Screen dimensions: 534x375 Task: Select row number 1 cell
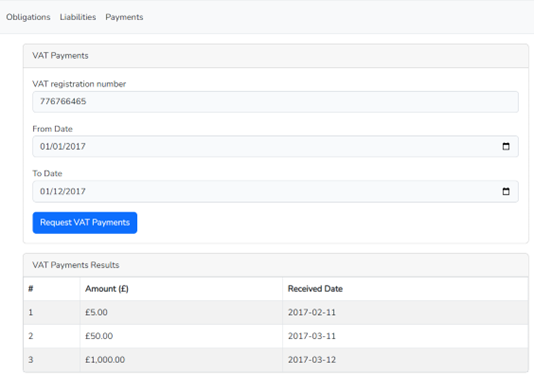coord(52,312)
